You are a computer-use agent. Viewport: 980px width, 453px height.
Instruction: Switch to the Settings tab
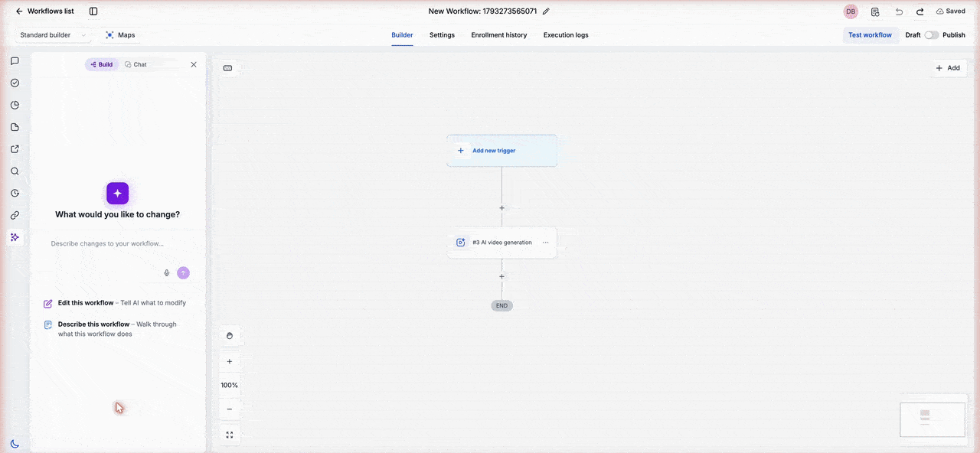(x=442, y=35)
